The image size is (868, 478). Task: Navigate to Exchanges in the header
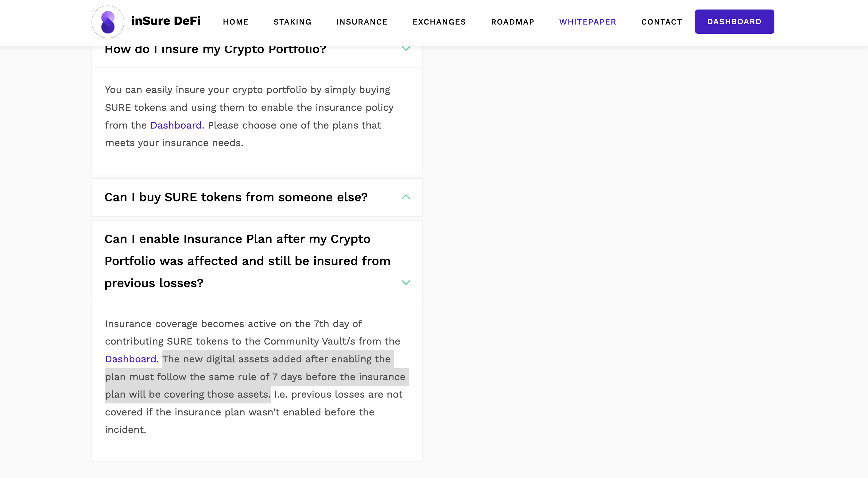tap(439, 22)
